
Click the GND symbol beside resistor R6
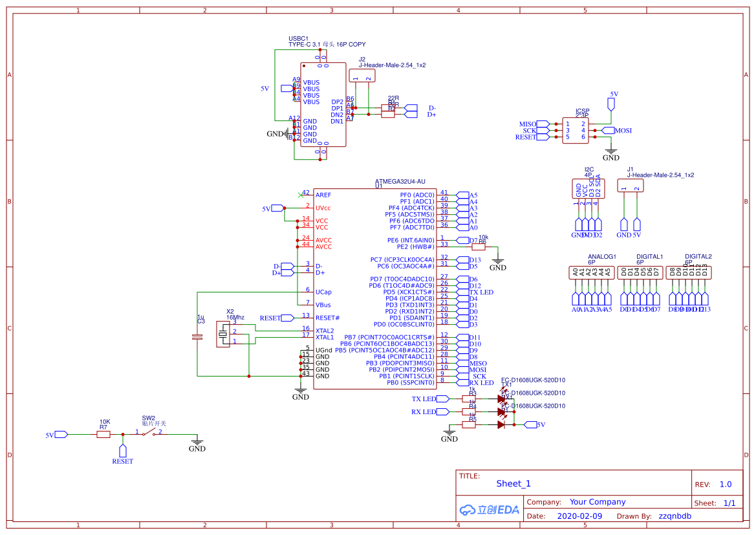point(497,263)
